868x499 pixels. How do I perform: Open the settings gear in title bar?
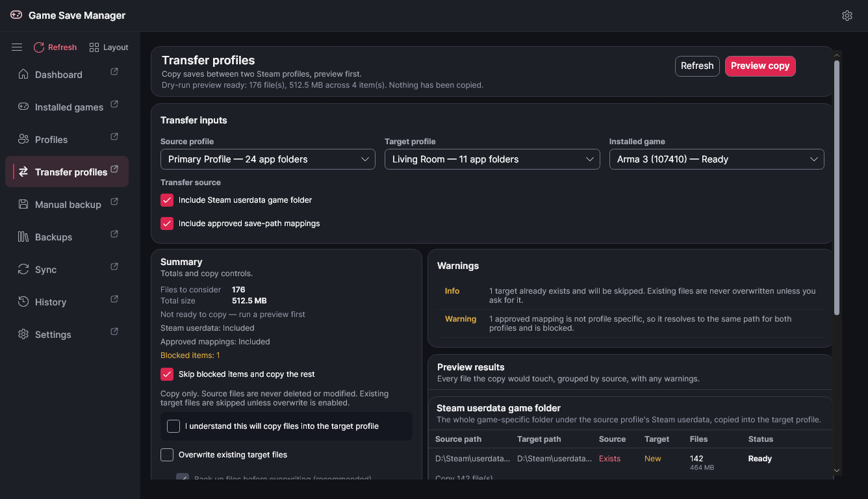(847, 16)
